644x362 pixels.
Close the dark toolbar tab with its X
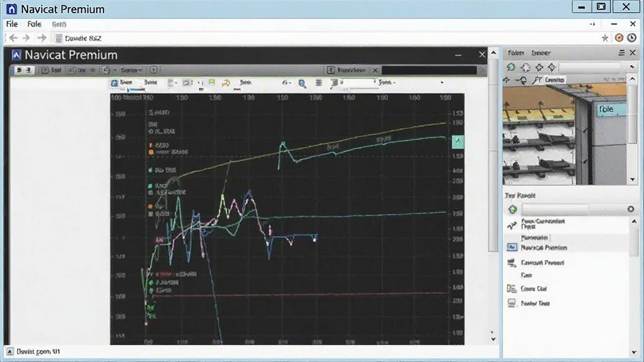[375, 70]
